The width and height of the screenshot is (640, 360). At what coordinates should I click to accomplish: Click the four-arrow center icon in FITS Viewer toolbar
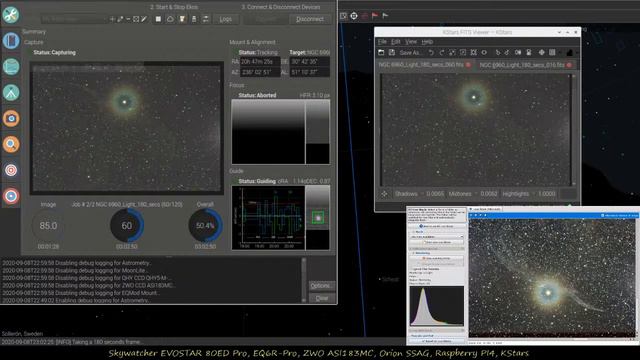point(542,53)
